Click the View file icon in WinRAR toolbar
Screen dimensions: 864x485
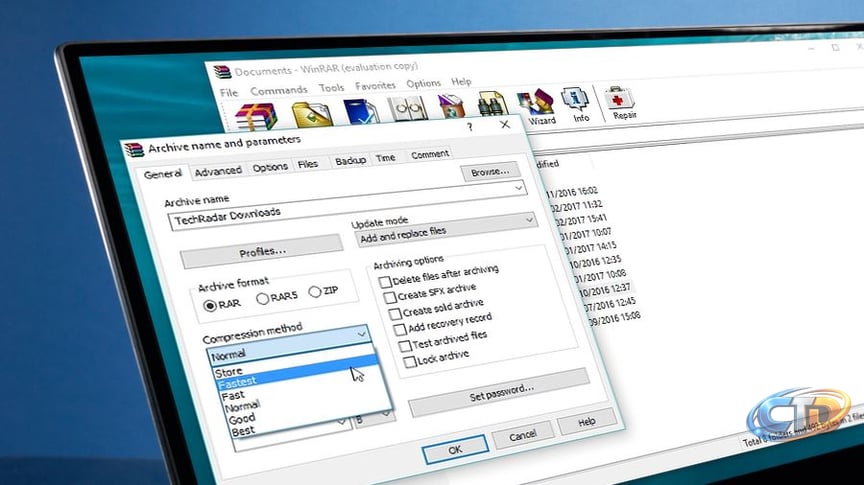[x=407, y=108]
